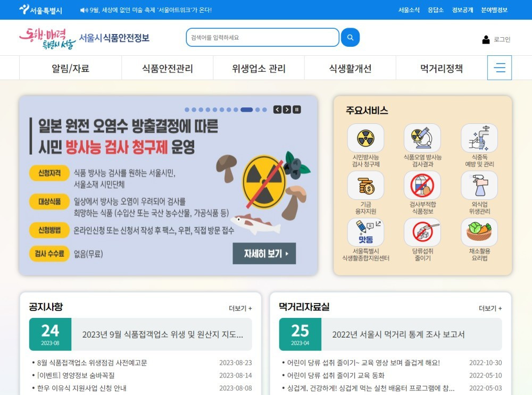
Task: Click the 신청자격 yellow label
Action: pos(49,173)
